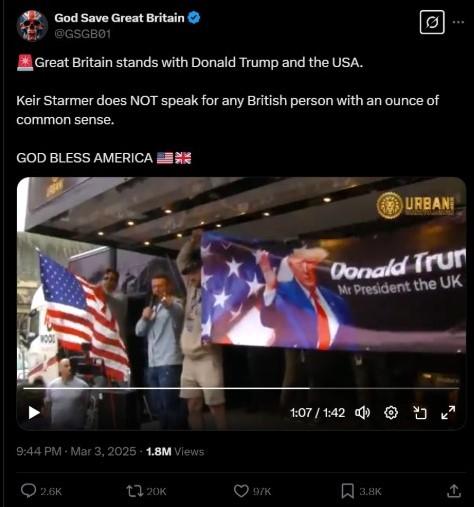
Task: Mute the video volume
Action: (362, 413)
